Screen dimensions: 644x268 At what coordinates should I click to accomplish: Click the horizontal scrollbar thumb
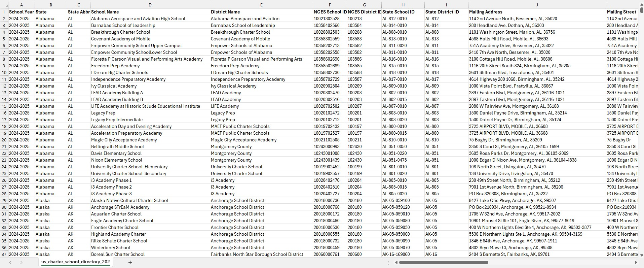pos(443,262)
